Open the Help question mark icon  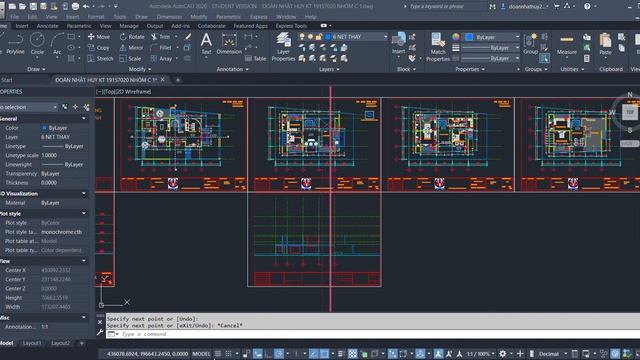coord(587,7)
